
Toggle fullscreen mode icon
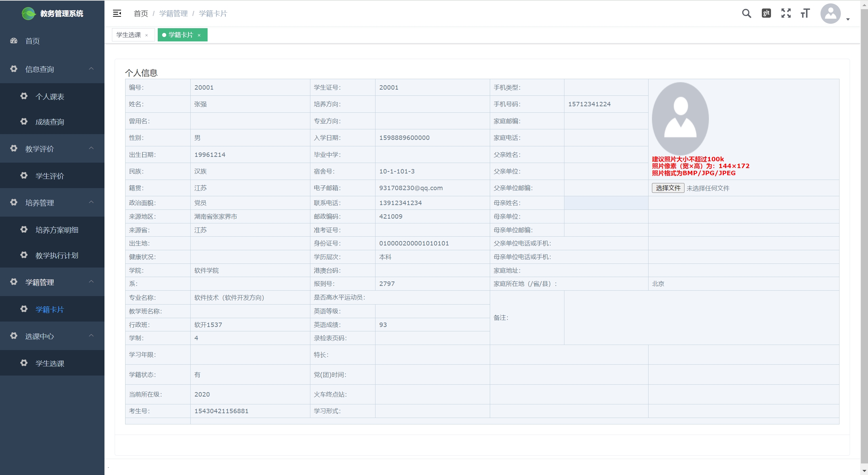pos(786,13)
